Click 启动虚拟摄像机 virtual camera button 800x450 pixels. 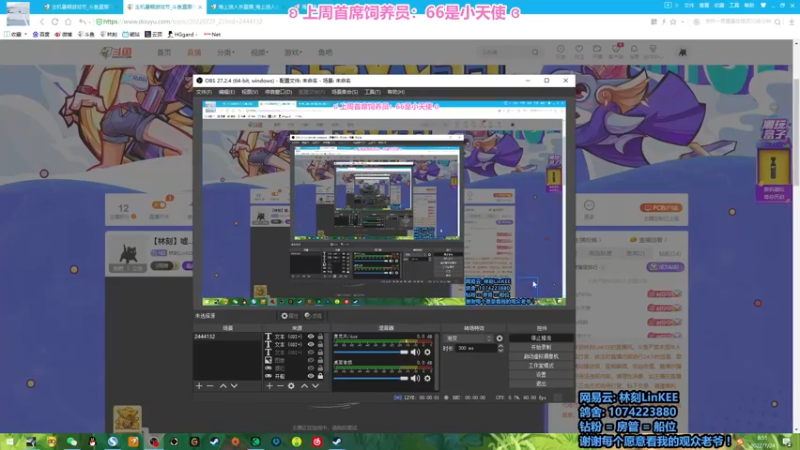coord(541,357)
